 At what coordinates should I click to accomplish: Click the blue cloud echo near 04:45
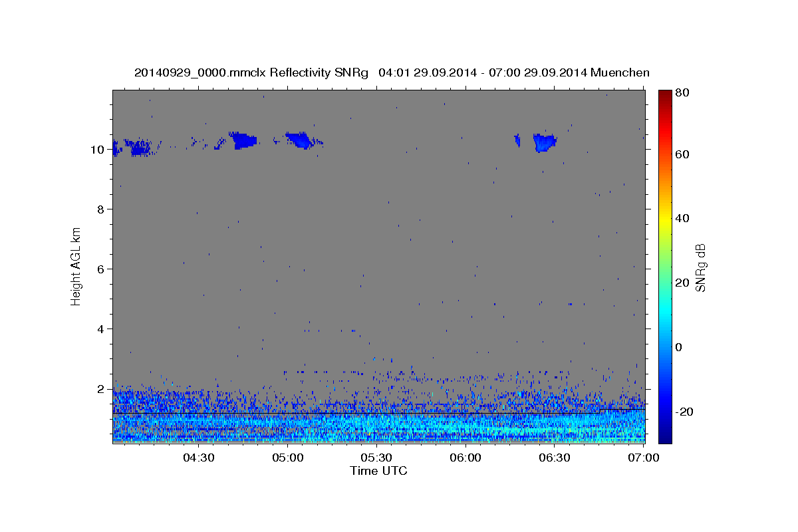point(243,140)
